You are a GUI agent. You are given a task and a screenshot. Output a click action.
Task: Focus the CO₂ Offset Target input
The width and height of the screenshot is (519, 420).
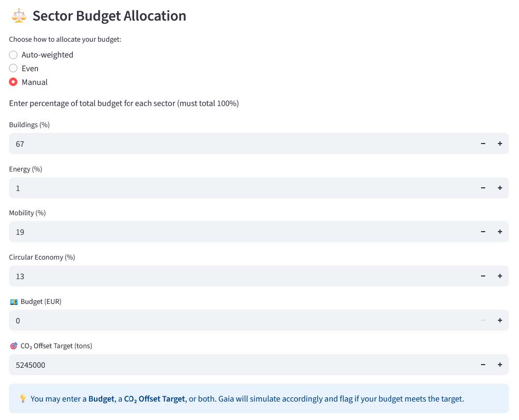(x=237, y=365)
